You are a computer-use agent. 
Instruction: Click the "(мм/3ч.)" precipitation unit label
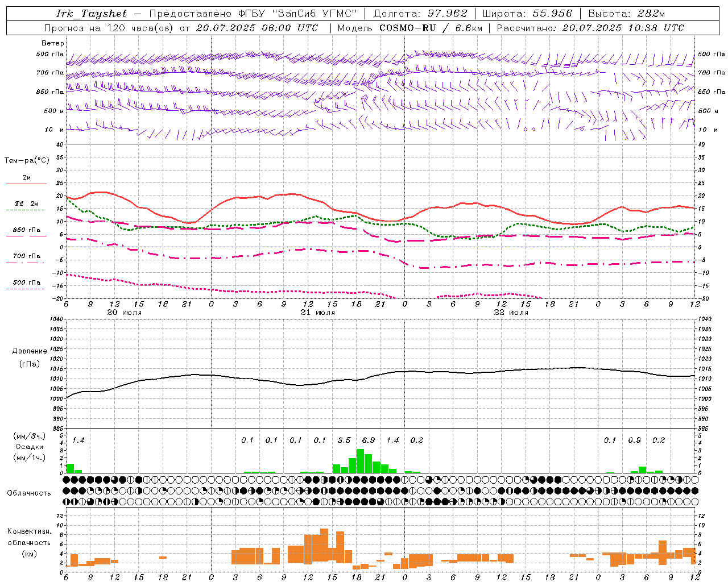28,436
